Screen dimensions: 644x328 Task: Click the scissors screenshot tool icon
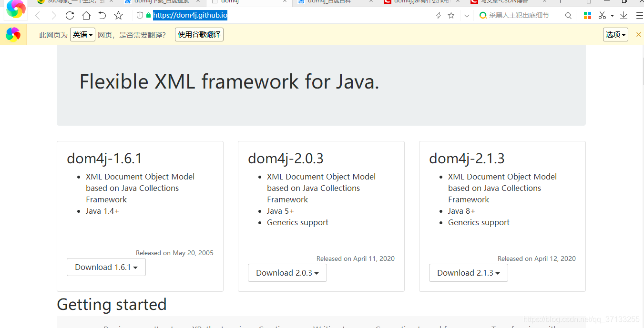(603, 16)
